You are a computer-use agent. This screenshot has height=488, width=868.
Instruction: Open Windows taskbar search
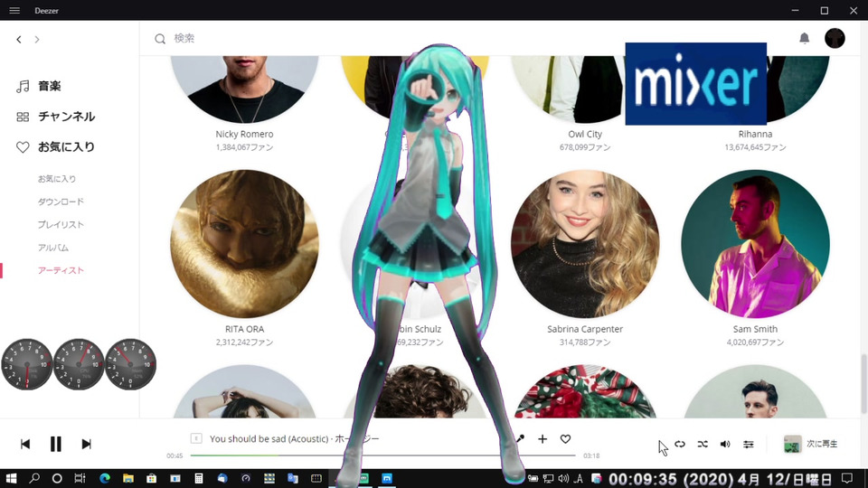pyautogui.click(x=34, y=478)
